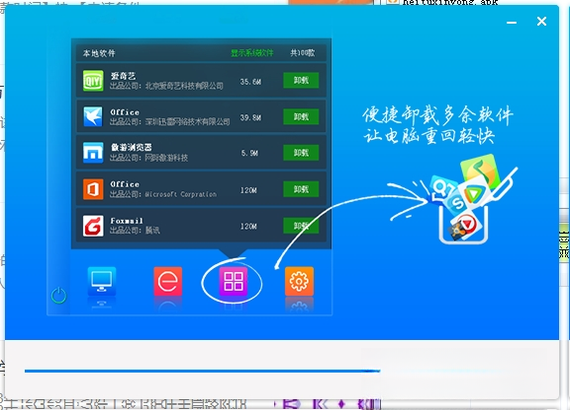The width and height of the screenshot is (570, 410).
Task: Click the green power icon
Action: pos(59,296)
